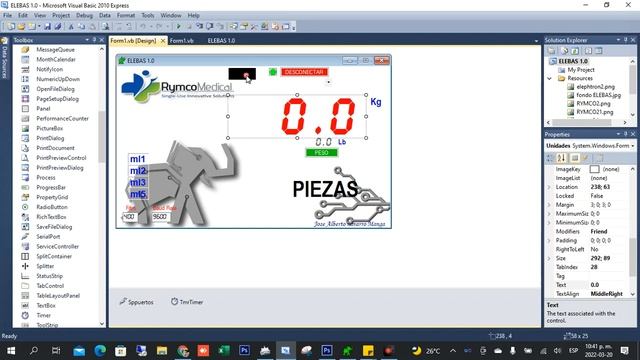This screenshot has height=360, width=640.
Task: Click the Save toolbar icon
Action: [x=47, y=27]
